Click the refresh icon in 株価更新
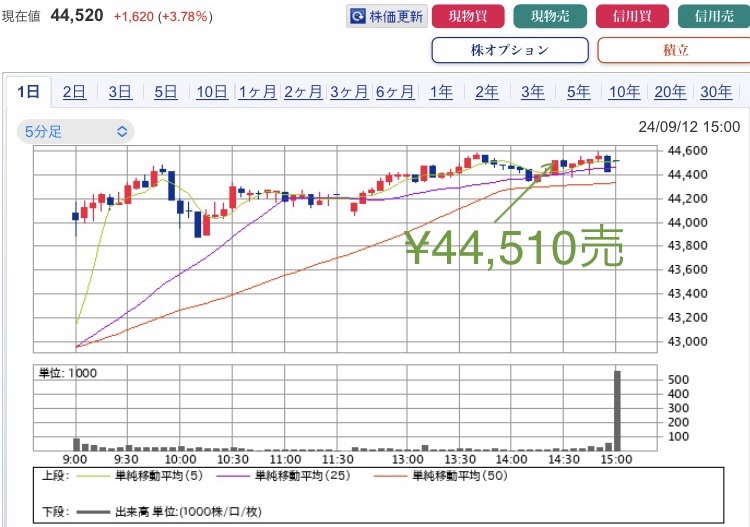Image resolution: width=750 pixels, height=527 pixels. pyautogui.click(x=358, y=16)
